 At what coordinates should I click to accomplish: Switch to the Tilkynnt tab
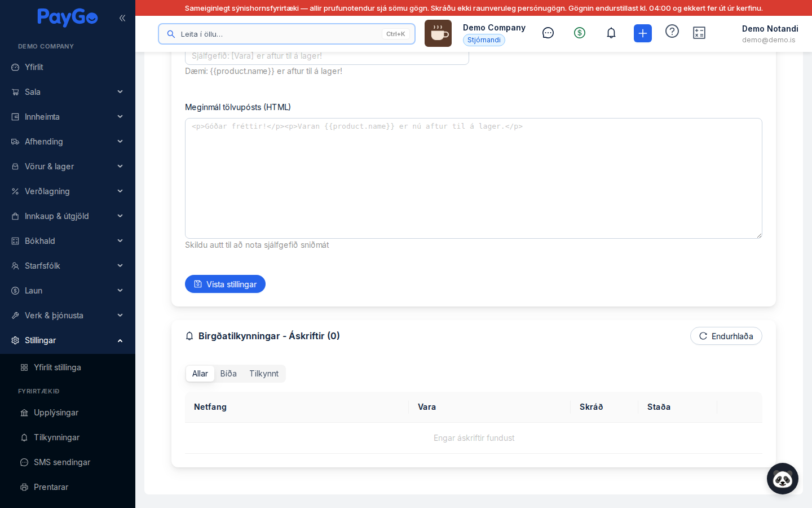coord(264,374)
